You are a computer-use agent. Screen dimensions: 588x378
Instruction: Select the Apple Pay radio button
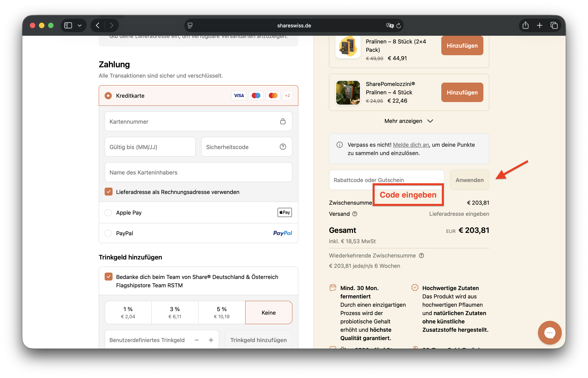pos(108,213)
